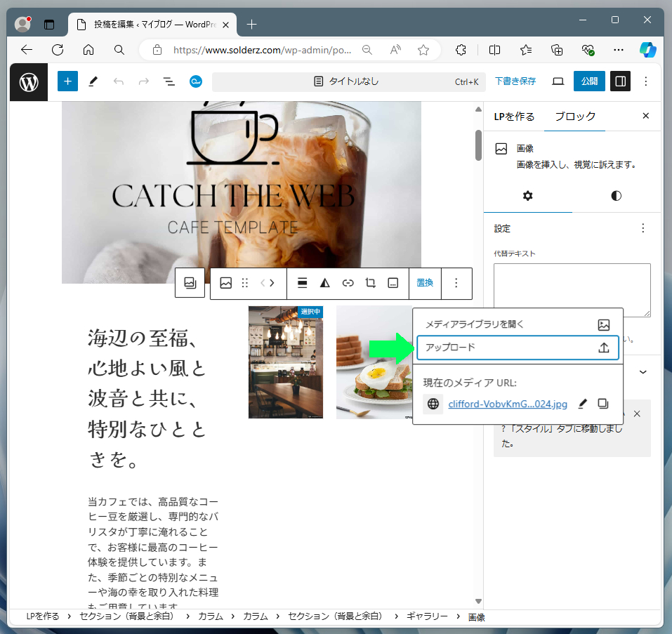
Task: Select the アップロード menu item
Action: click(x=518, y=348)
